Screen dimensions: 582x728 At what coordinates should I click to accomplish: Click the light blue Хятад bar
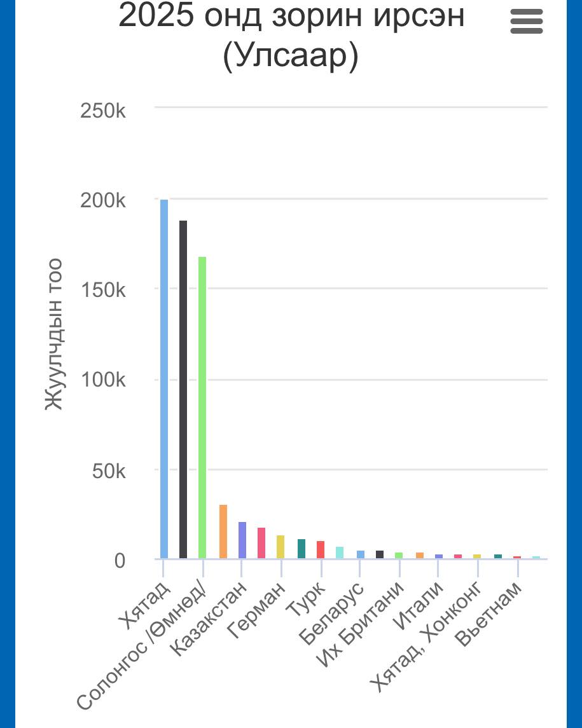pyautogui.click(x=164, y=379)
